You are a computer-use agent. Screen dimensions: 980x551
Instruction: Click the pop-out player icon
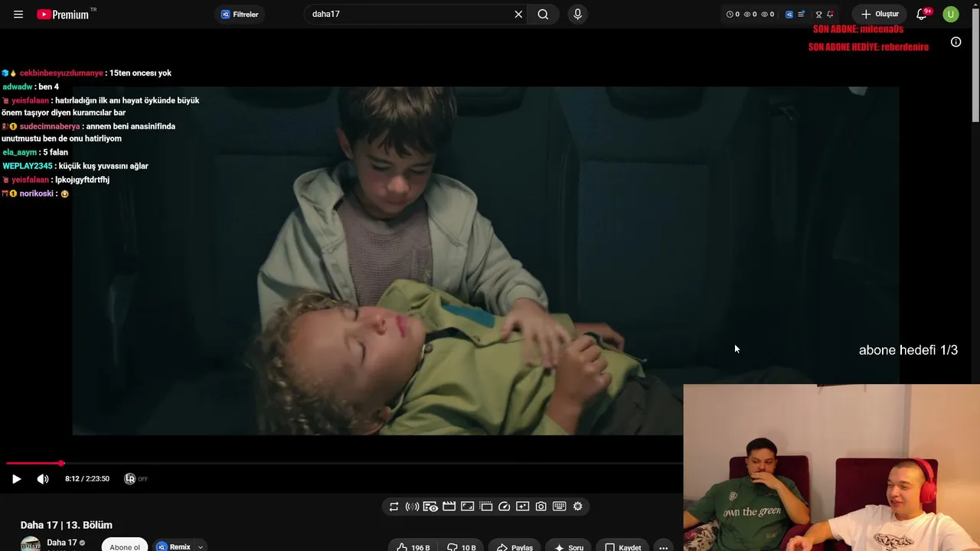[x=486, y=507]
